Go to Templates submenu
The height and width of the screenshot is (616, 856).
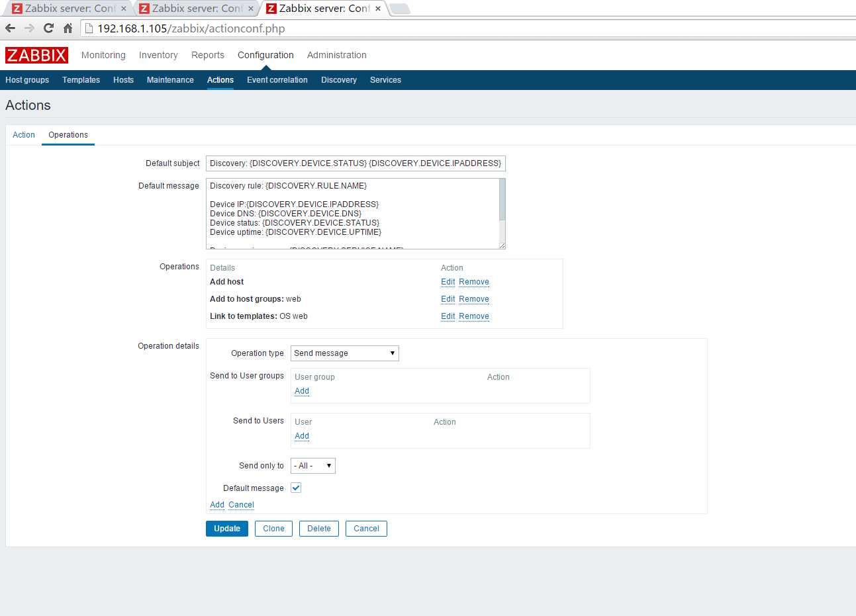tap(81, 80)
